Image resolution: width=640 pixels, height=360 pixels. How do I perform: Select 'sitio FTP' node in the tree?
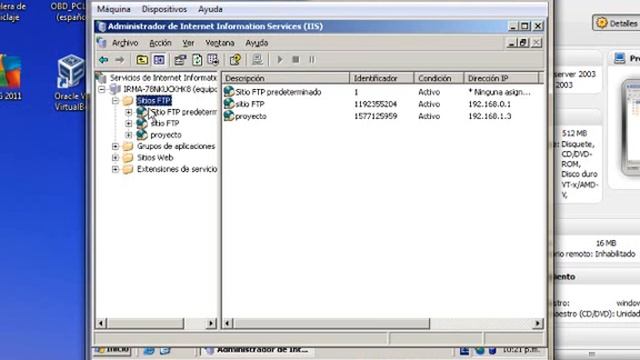coord(164,123)
